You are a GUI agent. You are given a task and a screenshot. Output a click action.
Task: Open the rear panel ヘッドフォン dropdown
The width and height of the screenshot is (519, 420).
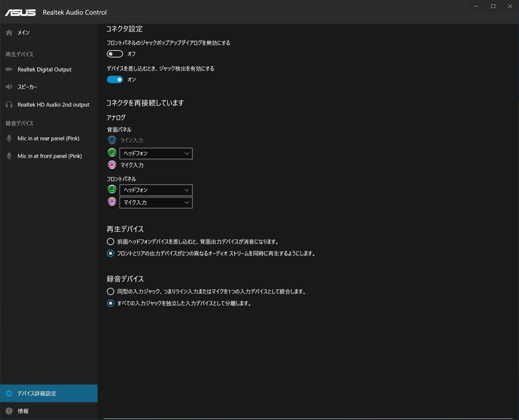(156, 153)
